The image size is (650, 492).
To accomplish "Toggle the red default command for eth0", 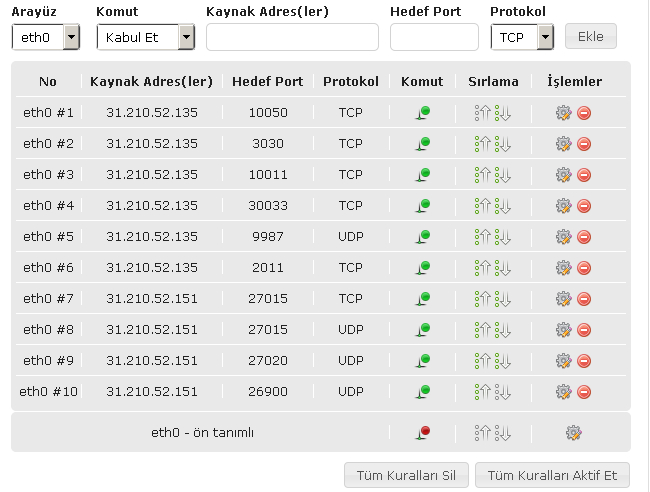I will click(x=422, y=433).
